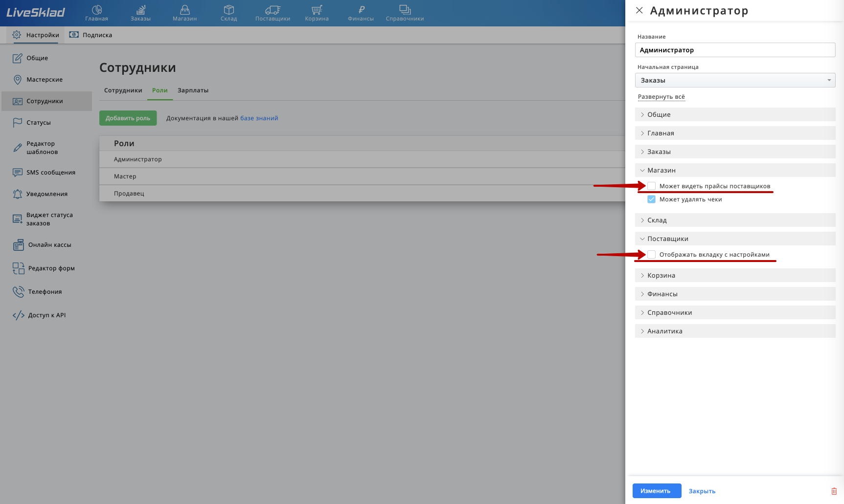Screen dimensions: 844x504
Task: Expand the Общие permissions section
Action: (x=735, y=114)
